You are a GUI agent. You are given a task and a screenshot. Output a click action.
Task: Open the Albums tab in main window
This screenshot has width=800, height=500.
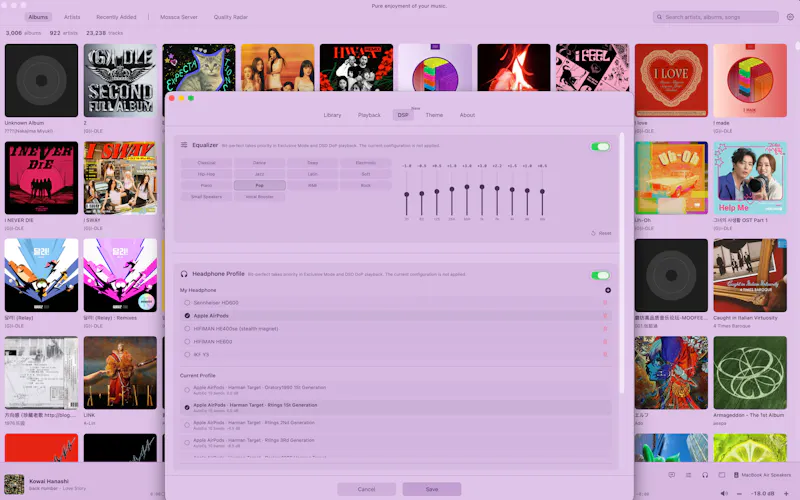pos(38,17)
